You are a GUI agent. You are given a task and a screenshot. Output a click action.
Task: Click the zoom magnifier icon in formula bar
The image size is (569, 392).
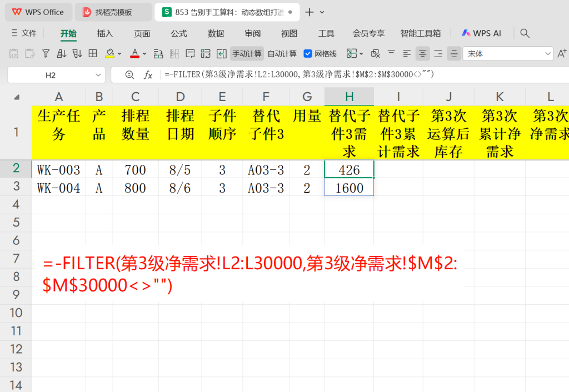pos(129,75)
